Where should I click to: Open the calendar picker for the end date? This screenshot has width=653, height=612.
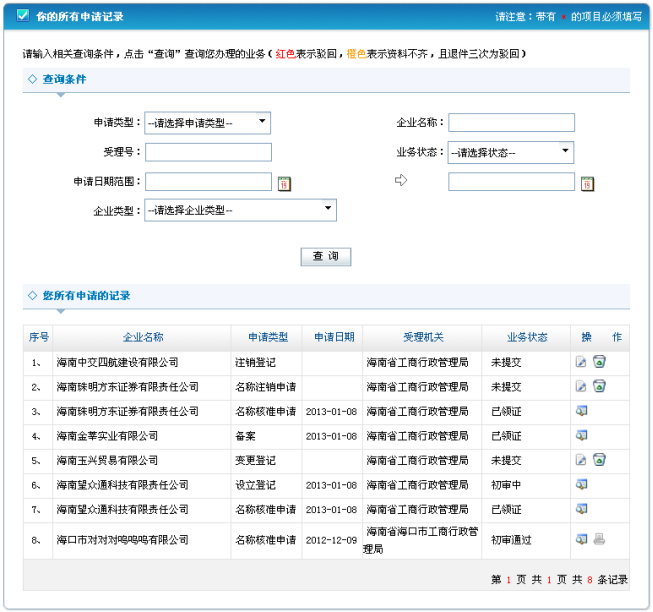pyautogui.click(x=587, y=183)
